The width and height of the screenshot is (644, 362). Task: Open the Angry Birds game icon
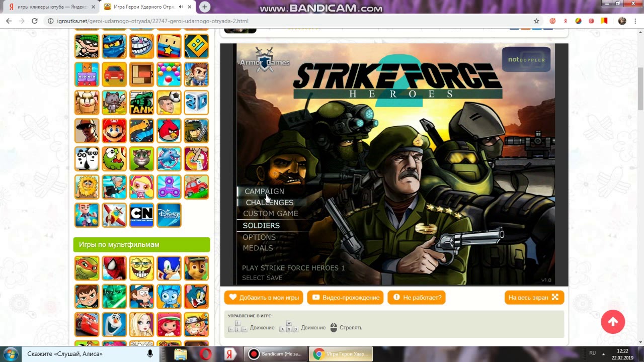[x=169, y=131]
